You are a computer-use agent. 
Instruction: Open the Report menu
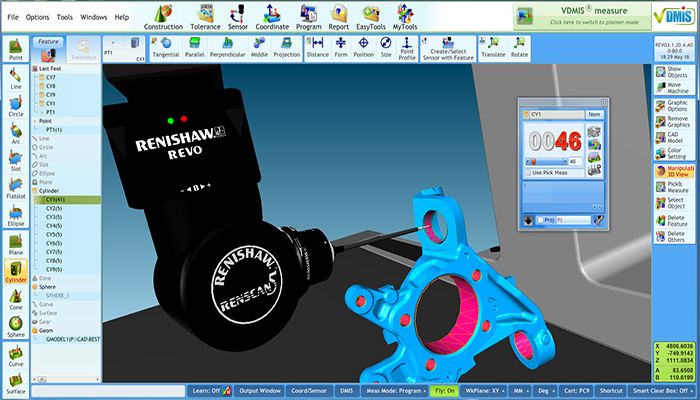coord(338,17)
